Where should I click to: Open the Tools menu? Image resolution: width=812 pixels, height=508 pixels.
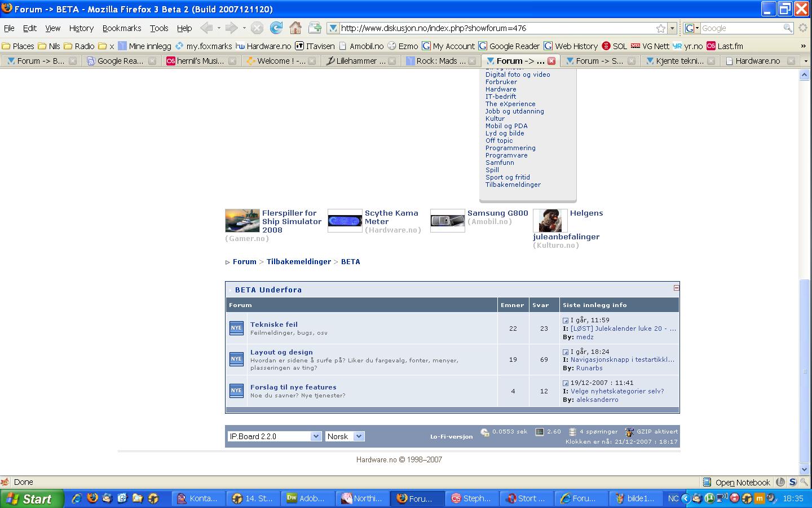pos(159,28)
